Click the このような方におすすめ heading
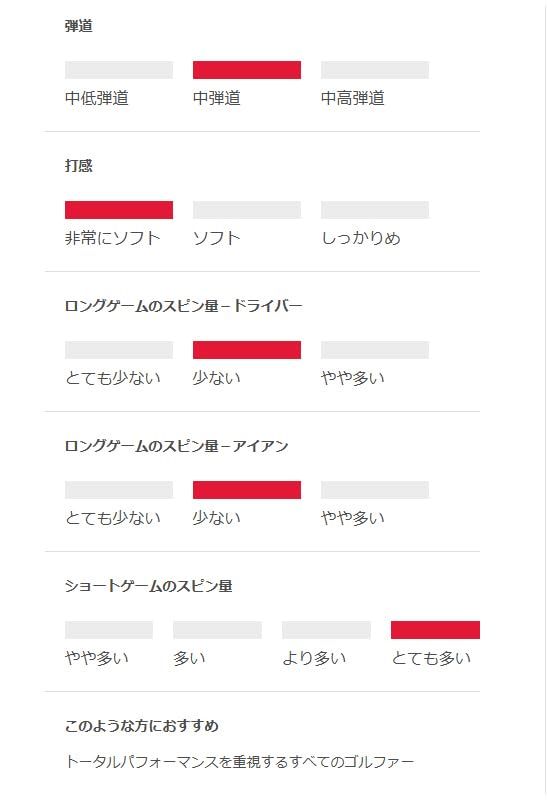 click(x=142, y=726)
